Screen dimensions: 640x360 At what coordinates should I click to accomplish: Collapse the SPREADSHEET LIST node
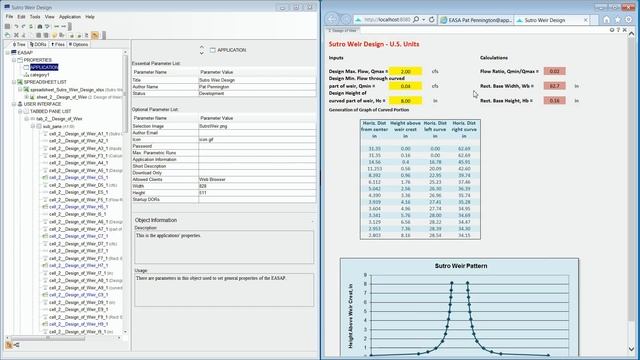14,82
